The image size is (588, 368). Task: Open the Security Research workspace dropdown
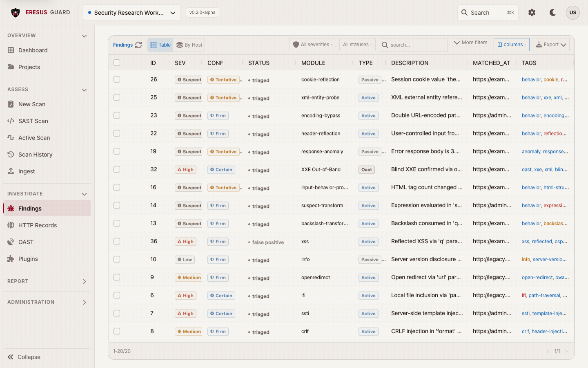(132, 13)
